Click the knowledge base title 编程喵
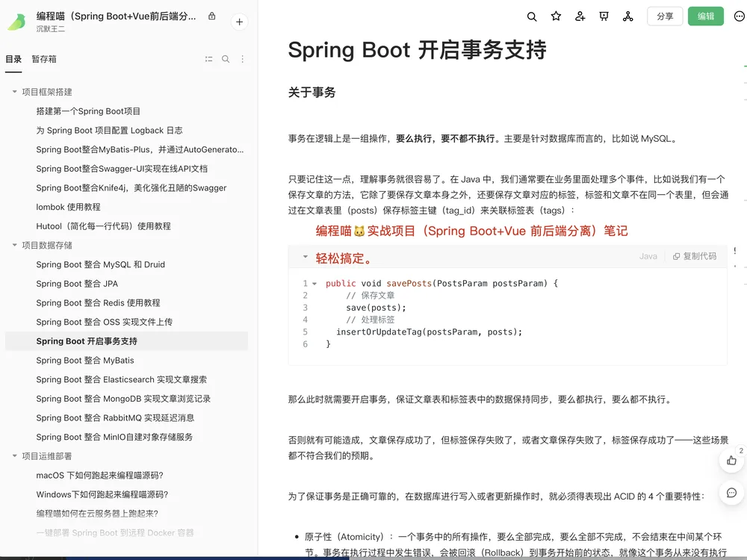The height and width of the screenshot is (560, 747). [x=116, y=16]
